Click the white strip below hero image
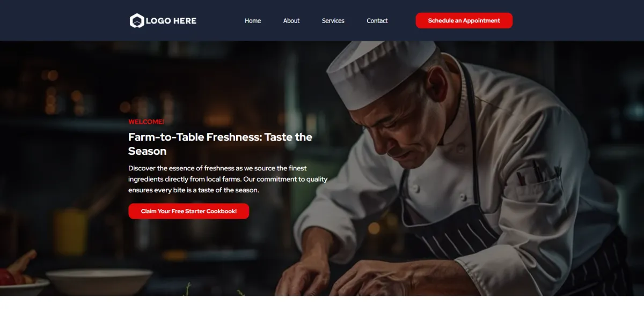The height and width of the screenshot is (314, 644). click(x=322, y=305)
